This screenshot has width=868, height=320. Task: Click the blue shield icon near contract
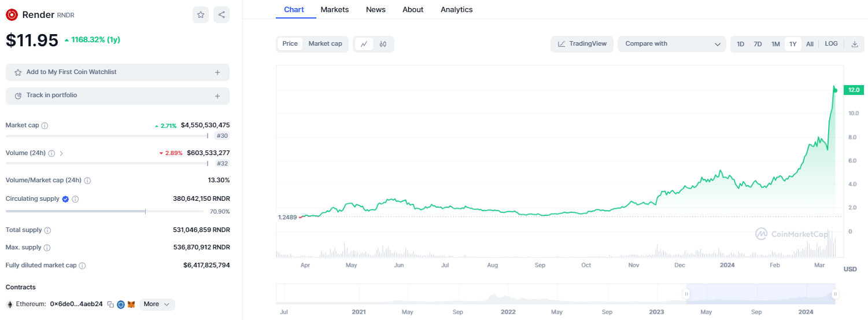[x=121, y=304]
